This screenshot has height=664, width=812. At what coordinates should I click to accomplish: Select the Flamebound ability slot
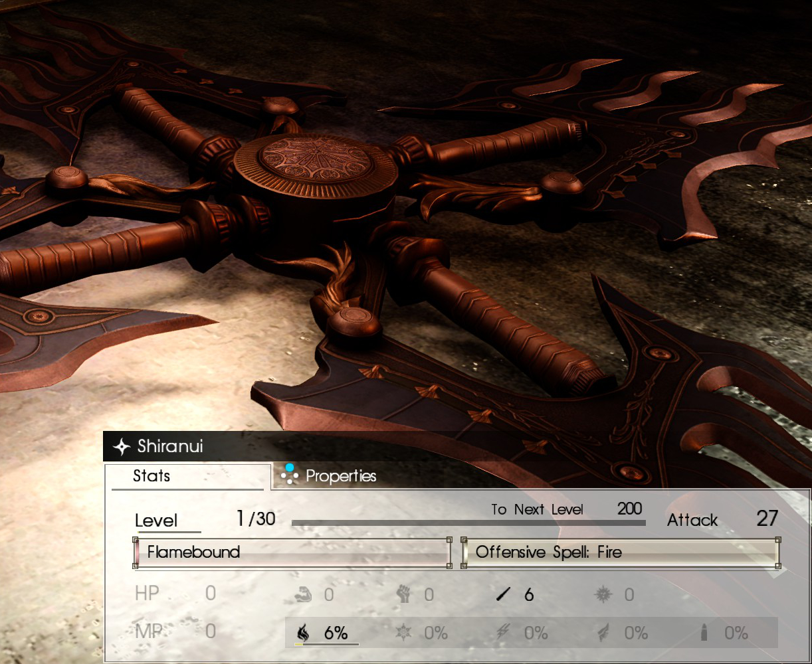pyautogui.click(x=292, y=552)
